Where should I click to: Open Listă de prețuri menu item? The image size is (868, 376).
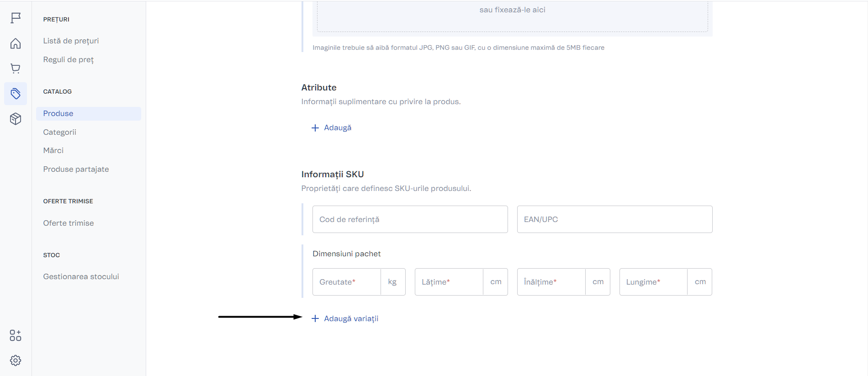(71, 41)
